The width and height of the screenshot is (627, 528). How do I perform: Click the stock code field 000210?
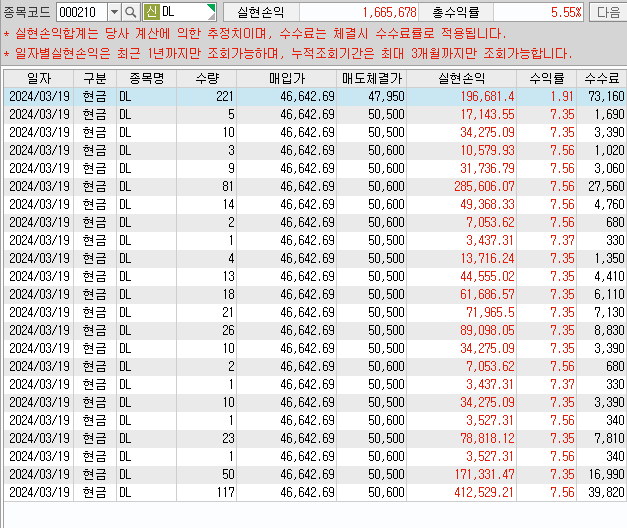click(82, 12)
